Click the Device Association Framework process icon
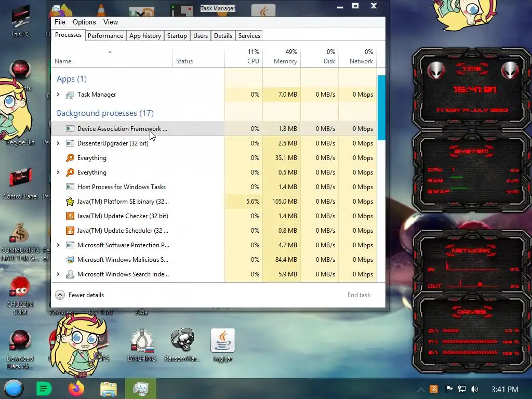This screenshot has height=399, width=532. coord(70,129)
